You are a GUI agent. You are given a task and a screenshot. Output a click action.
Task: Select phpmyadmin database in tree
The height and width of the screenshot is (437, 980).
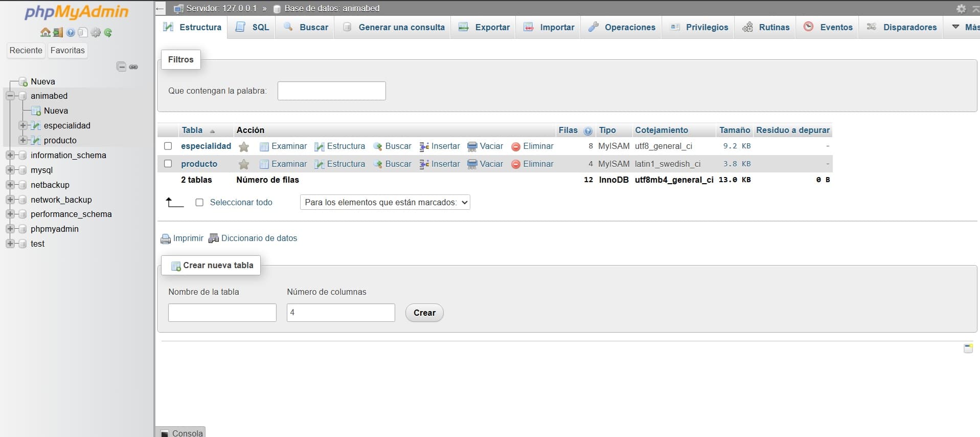click(55, 229)
